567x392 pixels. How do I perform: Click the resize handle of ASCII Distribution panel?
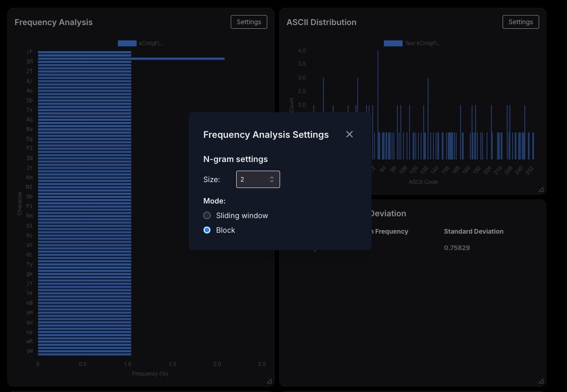pyautogui.click(x=541, y=189)
